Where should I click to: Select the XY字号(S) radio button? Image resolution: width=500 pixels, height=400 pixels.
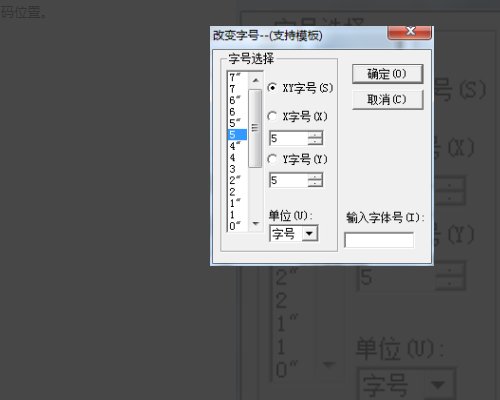coord(272,88)
